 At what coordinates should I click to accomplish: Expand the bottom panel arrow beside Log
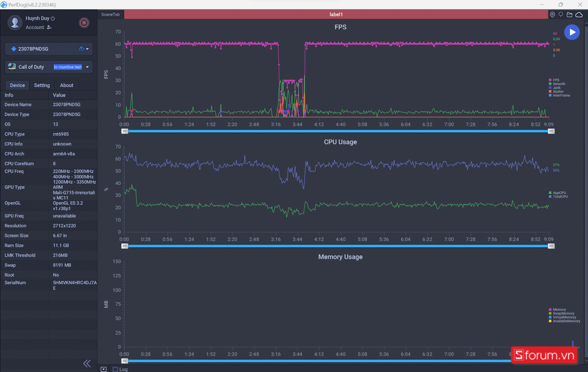click(103, 369)
